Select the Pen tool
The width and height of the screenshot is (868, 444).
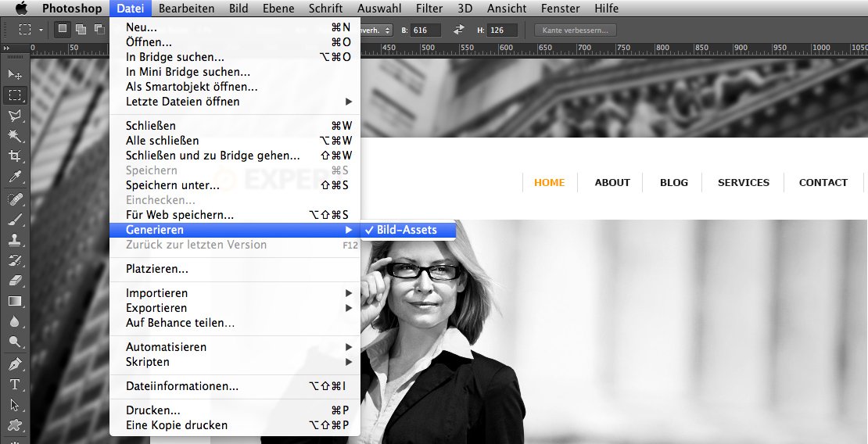[14, 364]
